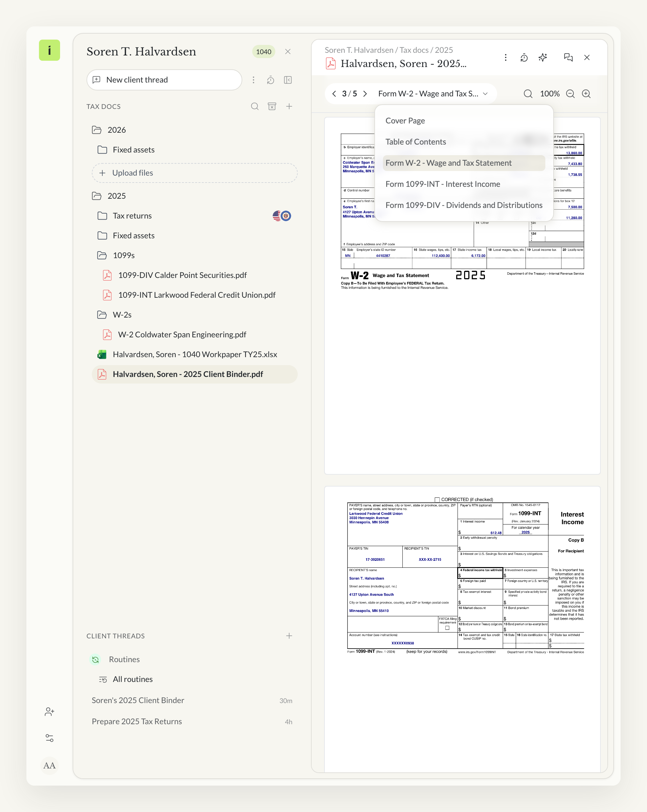Choose Form 1099-INT - Interest Income entry
Screen dimensions: 647x812
[463, 184]
